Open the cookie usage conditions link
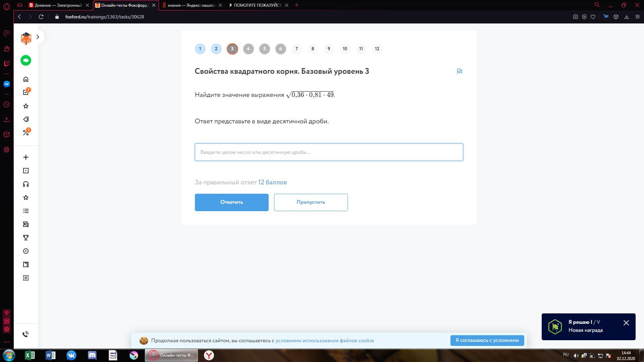This screenshot has height=362, width=644. click(324, 341)
